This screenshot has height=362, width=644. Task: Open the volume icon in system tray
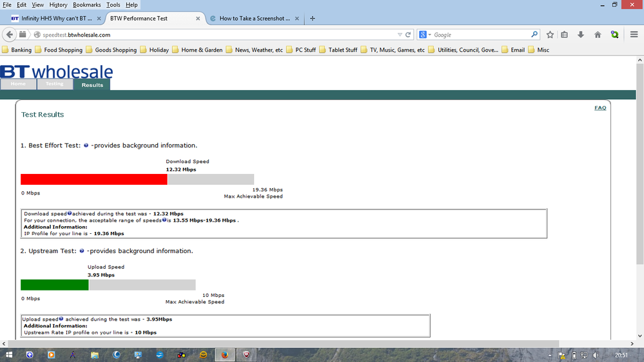click(596, 356)
